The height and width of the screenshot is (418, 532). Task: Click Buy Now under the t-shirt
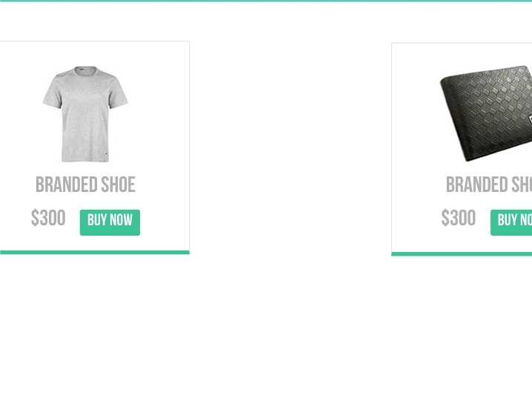[x=110, y=222]
